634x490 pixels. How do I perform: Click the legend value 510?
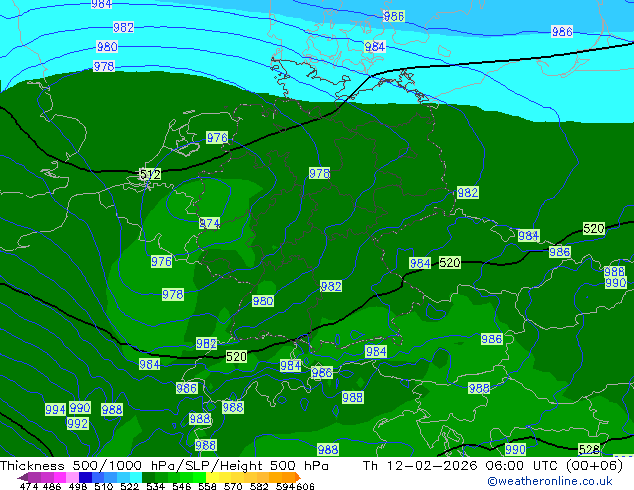(104, 486)
